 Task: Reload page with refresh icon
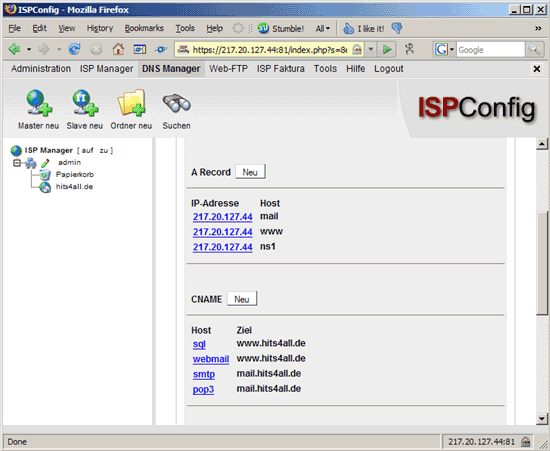coord(74,49)
